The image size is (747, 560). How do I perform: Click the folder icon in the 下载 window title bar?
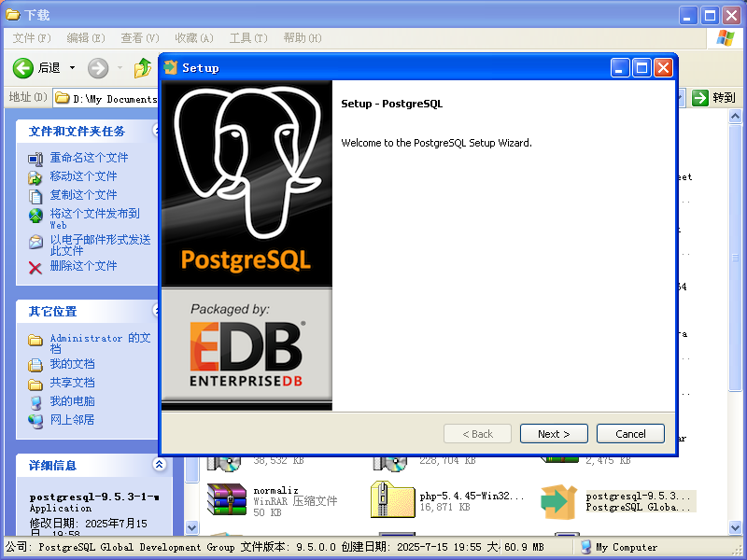click(13, 15)
